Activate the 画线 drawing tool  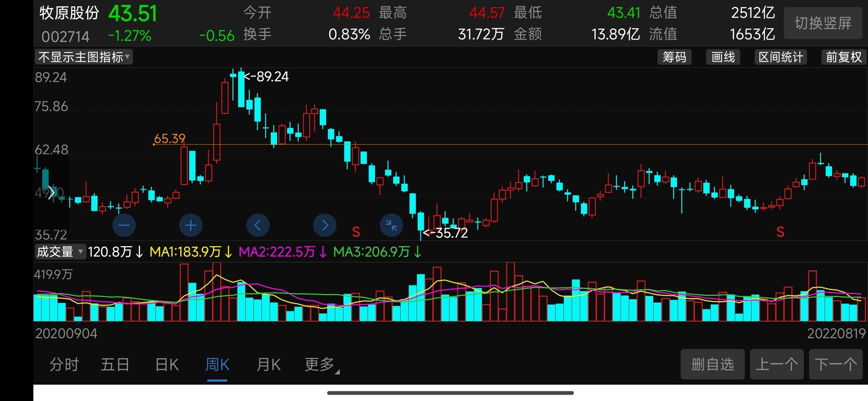coord(723,57)
